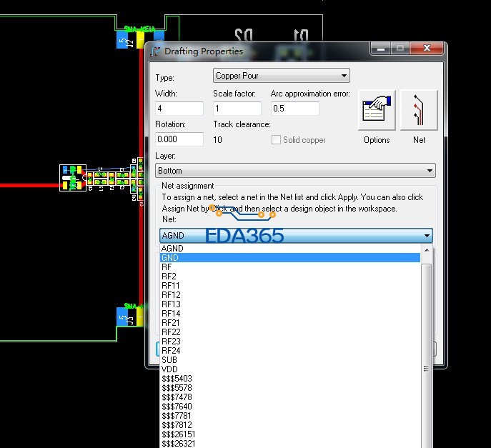Viewport: 491px width, 448px height.
Task: Click the net list scrollbar up arrow
Action: (427, 250)
